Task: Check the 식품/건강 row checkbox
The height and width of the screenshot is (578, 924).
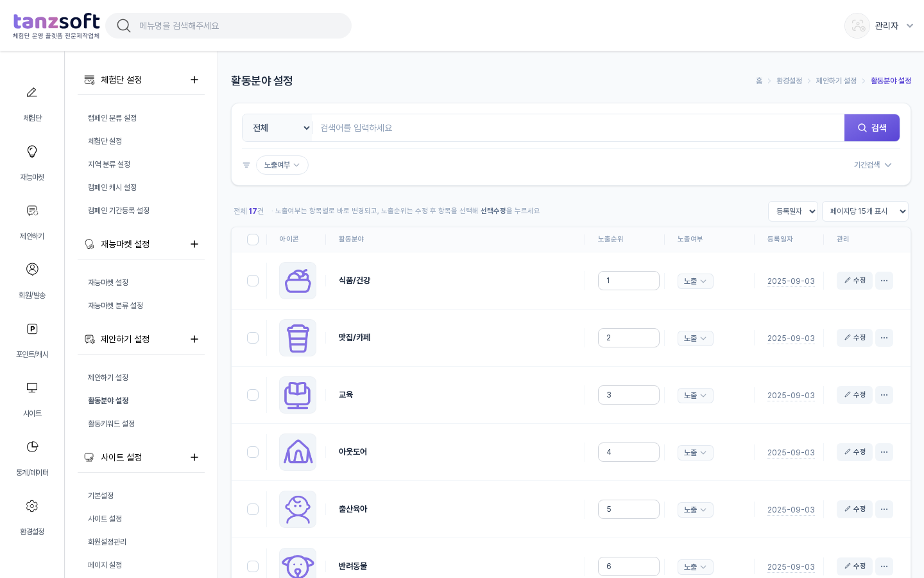Action: coord(253,281)
